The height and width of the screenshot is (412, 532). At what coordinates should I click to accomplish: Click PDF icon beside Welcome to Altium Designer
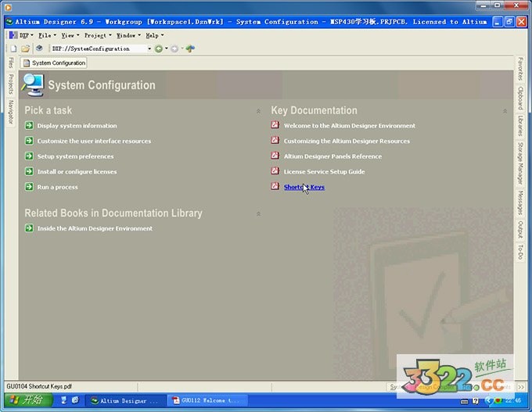pyautogui.click(x=275, y=125)
